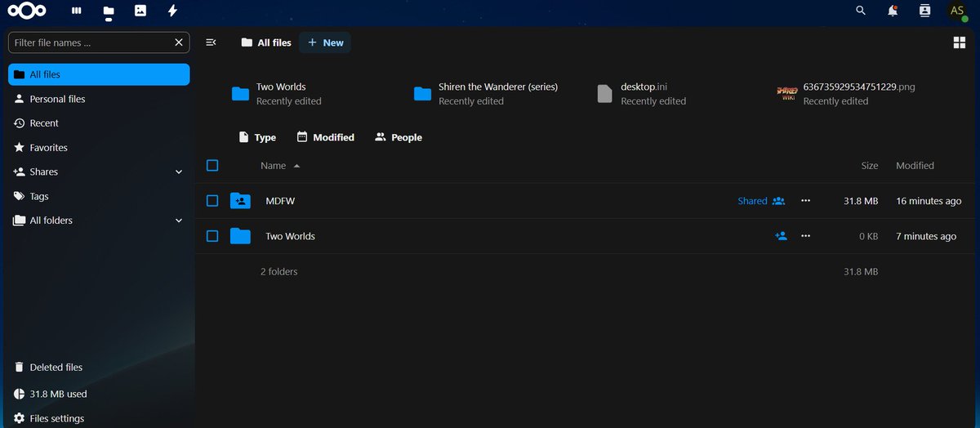This screenshot has width=980, height=428.
Task: Open the AS user avatar menu
Action: 957,11
